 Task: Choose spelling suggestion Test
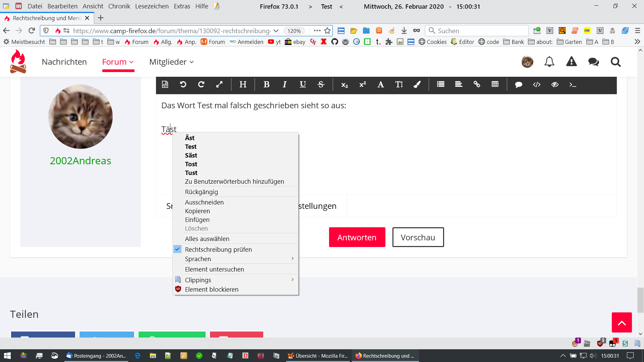click(191, 146)
